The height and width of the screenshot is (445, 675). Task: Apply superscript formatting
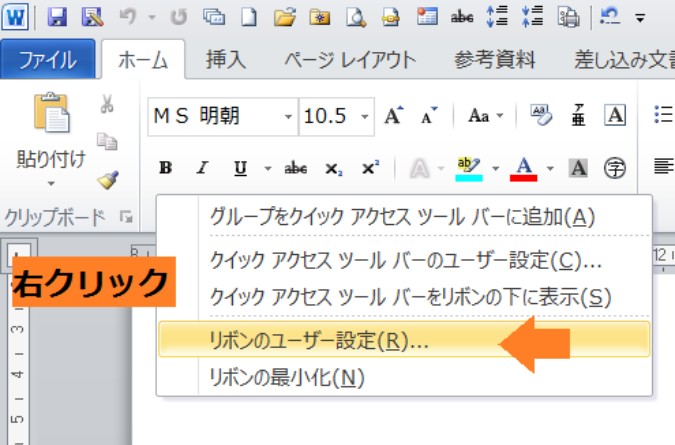(370, 168)
